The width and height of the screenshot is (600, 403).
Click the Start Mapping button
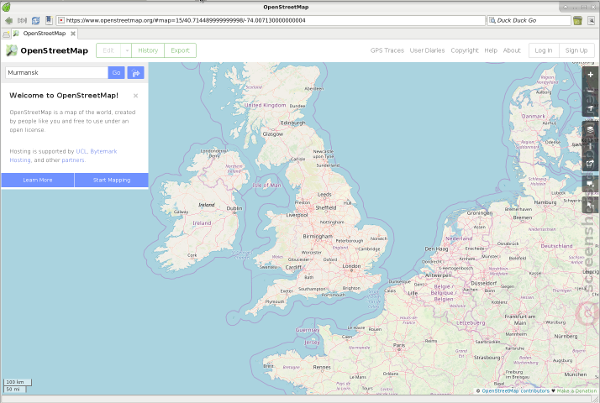[112, 180]
